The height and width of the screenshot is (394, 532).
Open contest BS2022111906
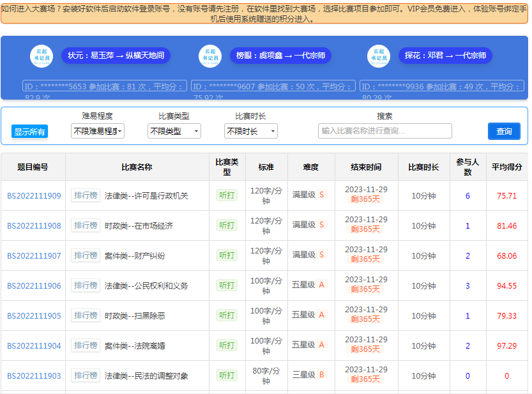[x=34, y=286]
